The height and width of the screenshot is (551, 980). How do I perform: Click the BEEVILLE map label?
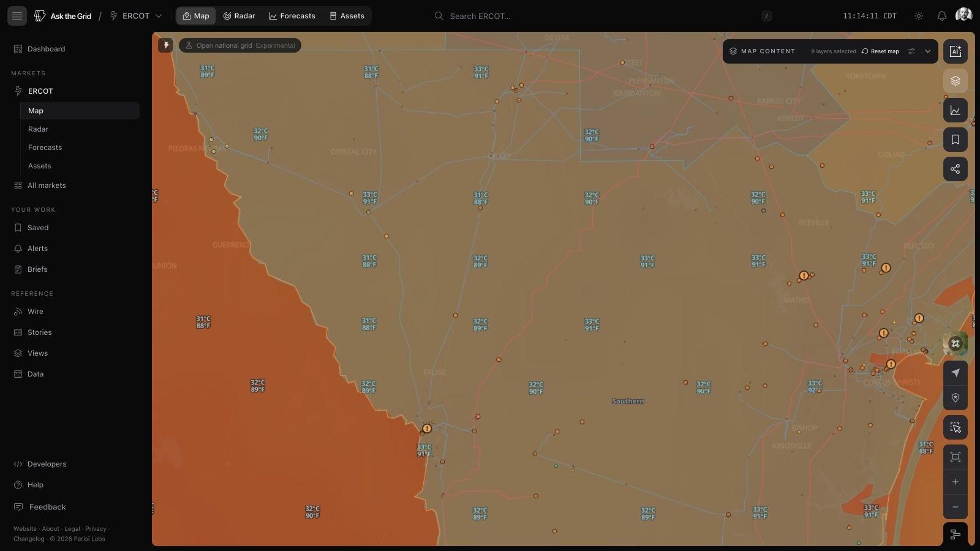click(x=814, y=223)
